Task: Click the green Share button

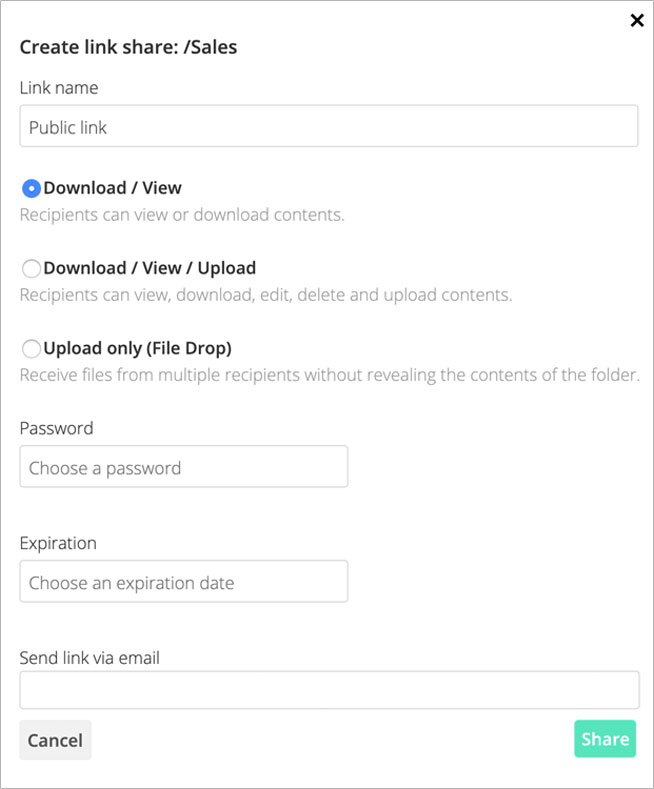Action: pyautogui.click(x=605, y=739)
